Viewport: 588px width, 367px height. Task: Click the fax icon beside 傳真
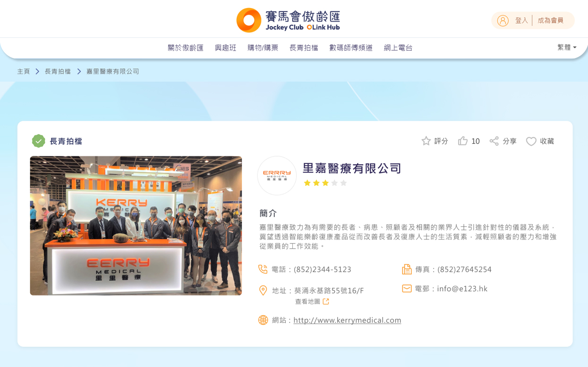[407, 269]
